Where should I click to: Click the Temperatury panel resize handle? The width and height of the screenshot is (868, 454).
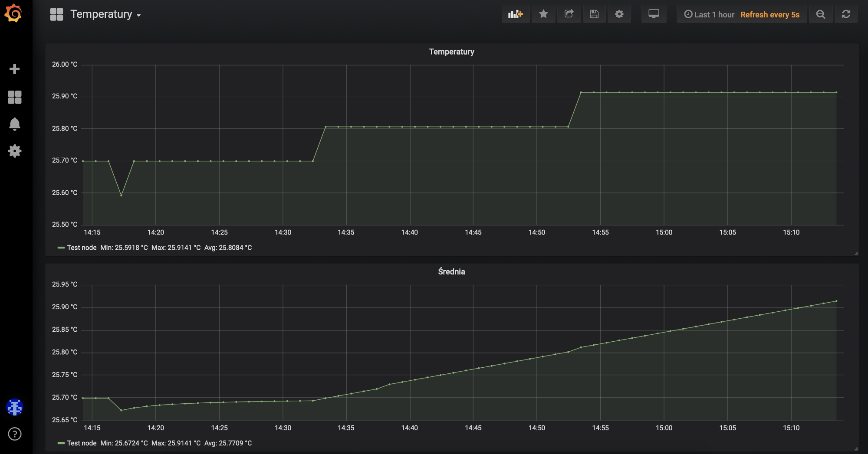point(856,253)
